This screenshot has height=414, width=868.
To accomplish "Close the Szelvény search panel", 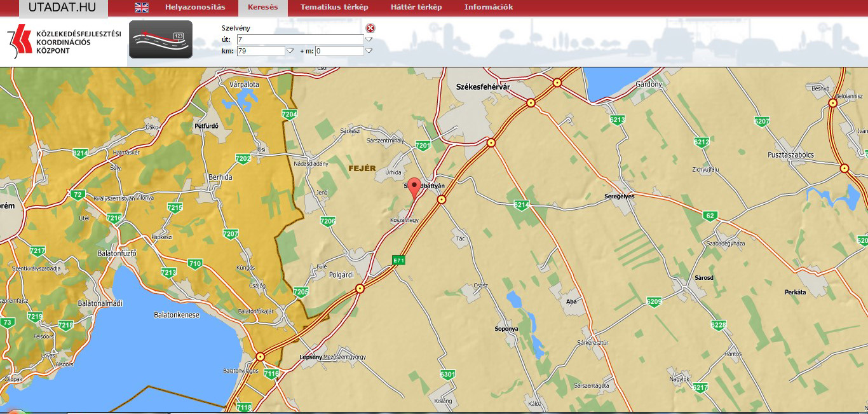I will 370,28.
